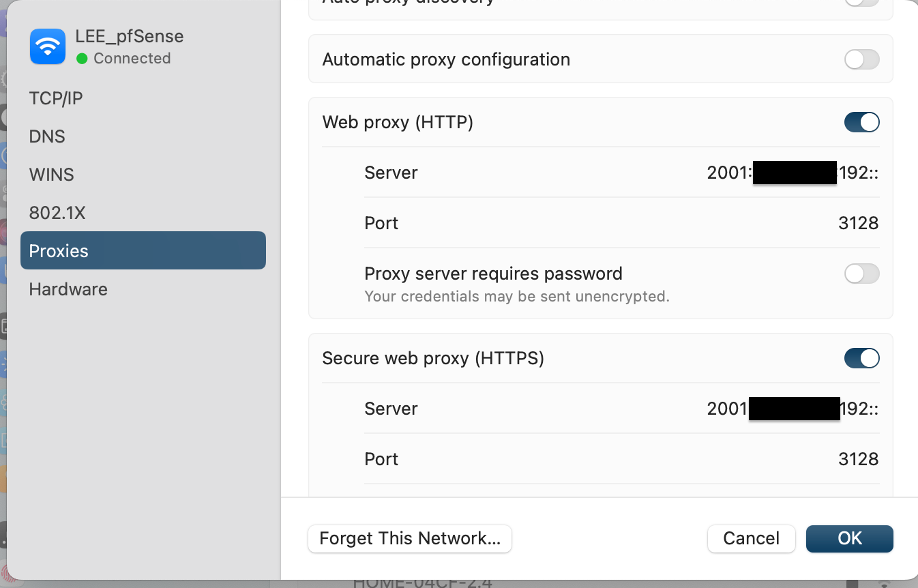Enable Automatic proxy configuration switch
The width and height of the screenshot is (918, 588).
tap(862, 59)
